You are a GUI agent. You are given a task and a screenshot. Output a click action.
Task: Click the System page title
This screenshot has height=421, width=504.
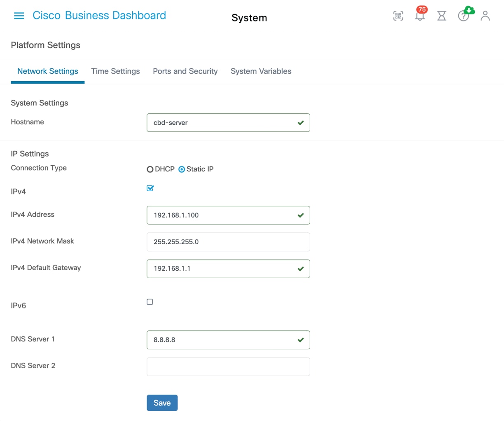(x=249, y=18)
